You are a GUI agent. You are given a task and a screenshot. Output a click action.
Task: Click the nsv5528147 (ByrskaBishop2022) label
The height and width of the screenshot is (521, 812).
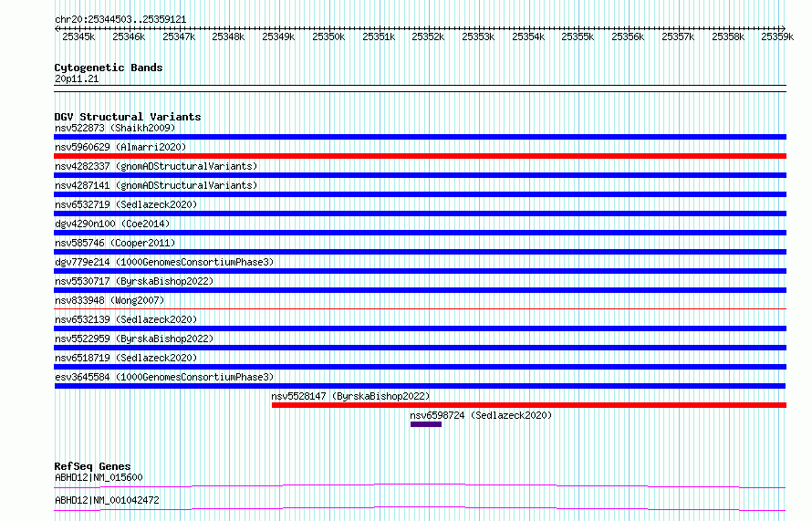[x=350, y=396]
